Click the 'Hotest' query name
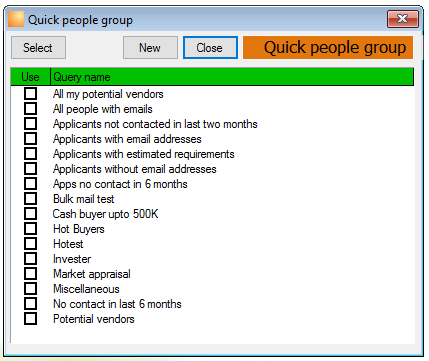Screen dimensions: 429x361 pos(68,244)
